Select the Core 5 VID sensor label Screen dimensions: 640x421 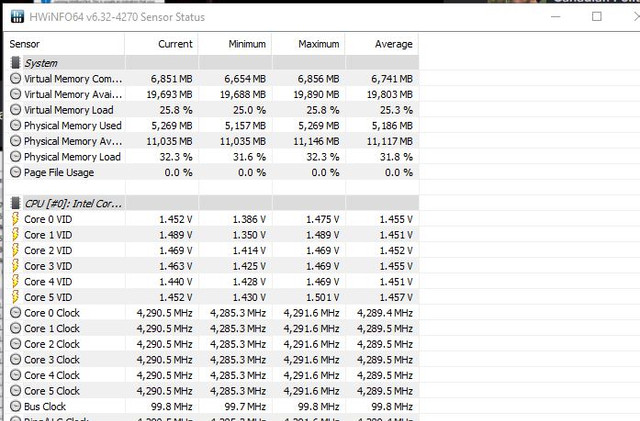pyautogui.click(x=48, y=297)
